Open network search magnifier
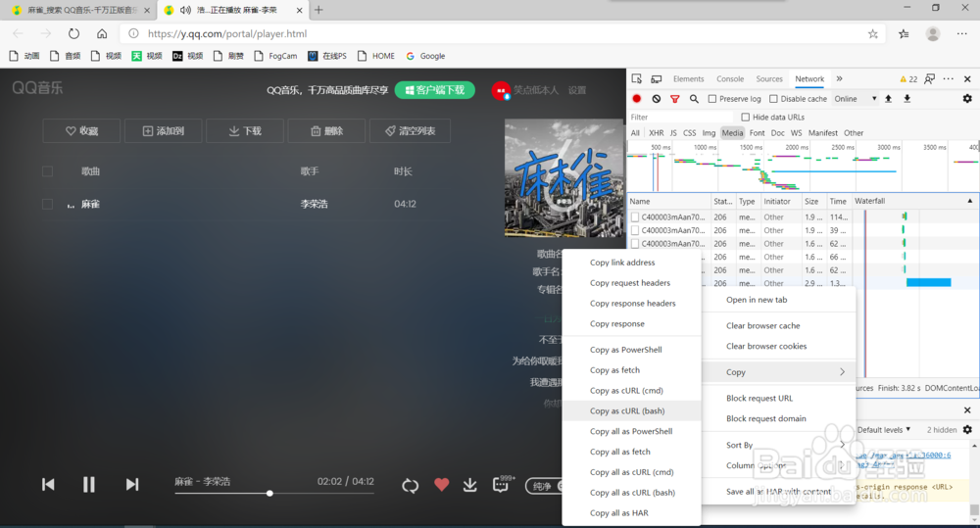The width and height of the screenshot is (980, 528). tap(694, 99)
